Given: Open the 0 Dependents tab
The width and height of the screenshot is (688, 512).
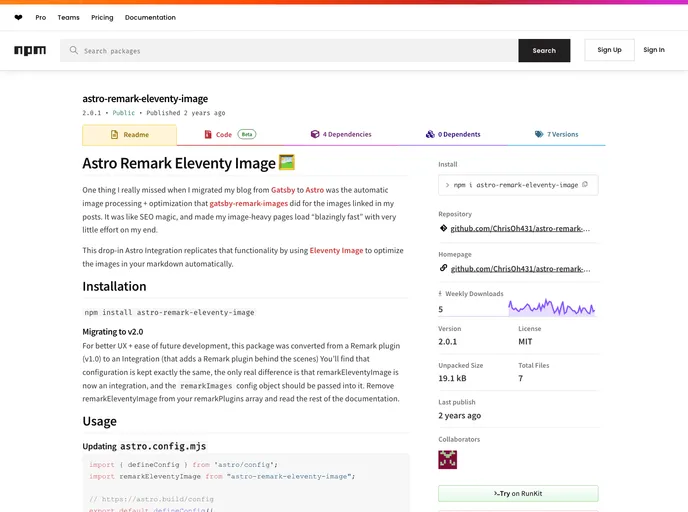Looking at the screenshot, I should point(453,134).
